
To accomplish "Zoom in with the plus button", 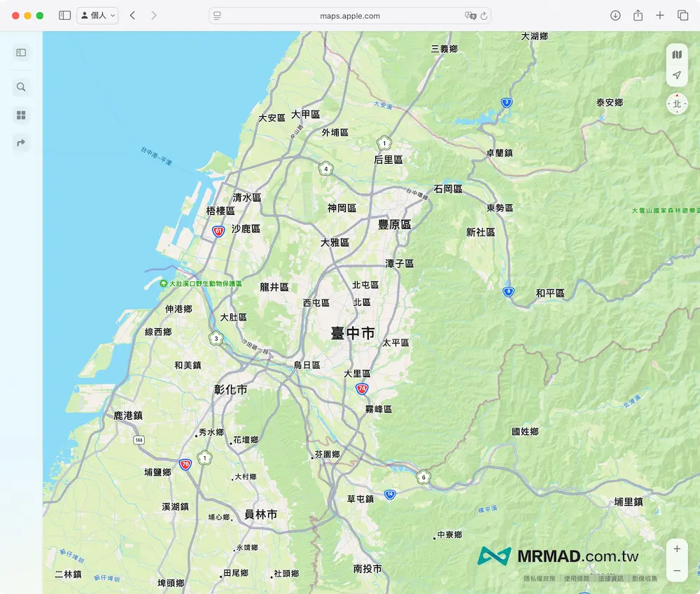I will (676, 549).
